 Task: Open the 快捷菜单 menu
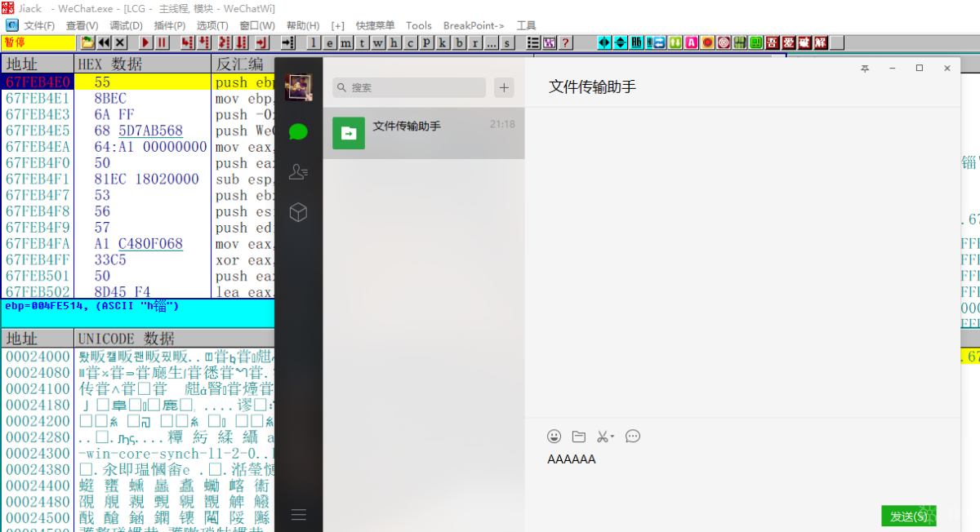tap(375, 25)
